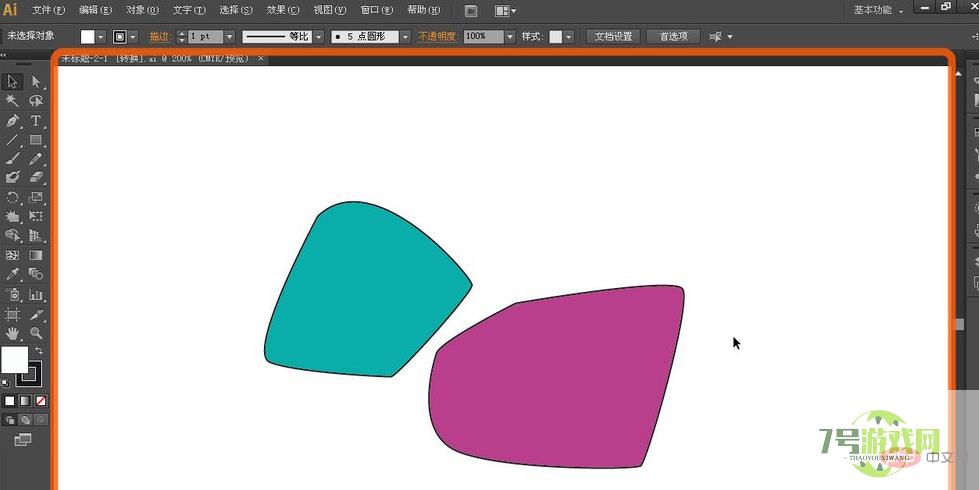
Task: Select the Scale tool
Action: click(x=36, y=198)
